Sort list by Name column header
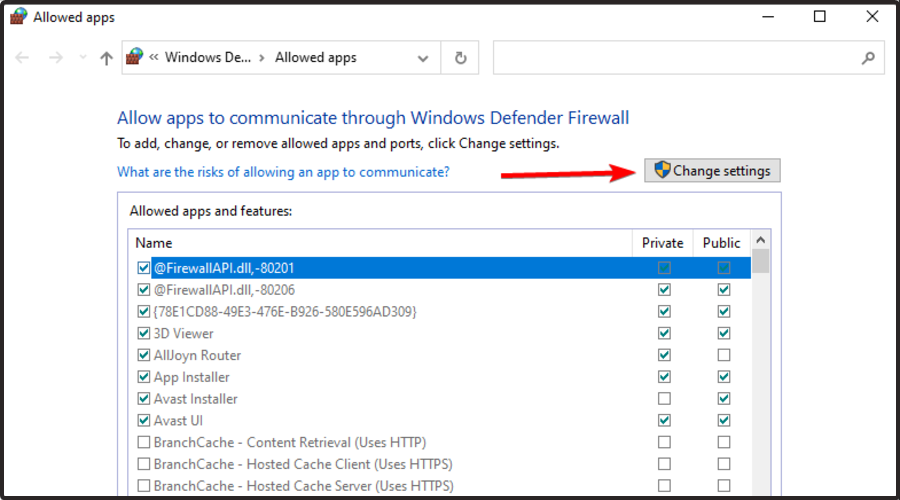Screen dimensions: 900x500 [155, 243]
